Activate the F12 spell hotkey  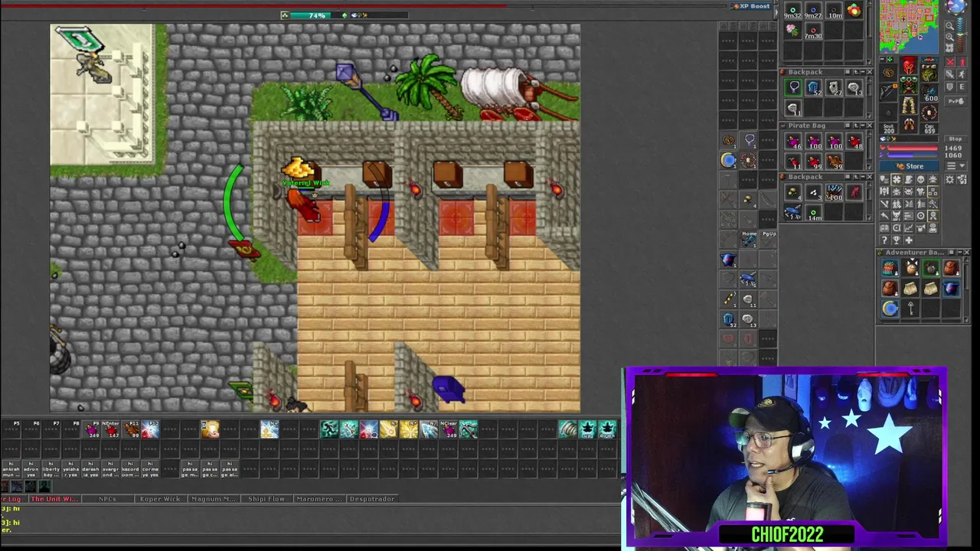click(151, 429)
